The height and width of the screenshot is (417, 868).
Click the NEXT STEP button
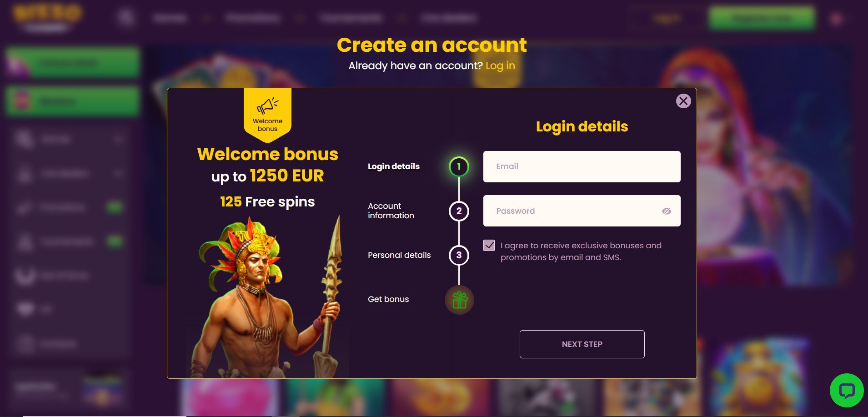pos(582,344)
